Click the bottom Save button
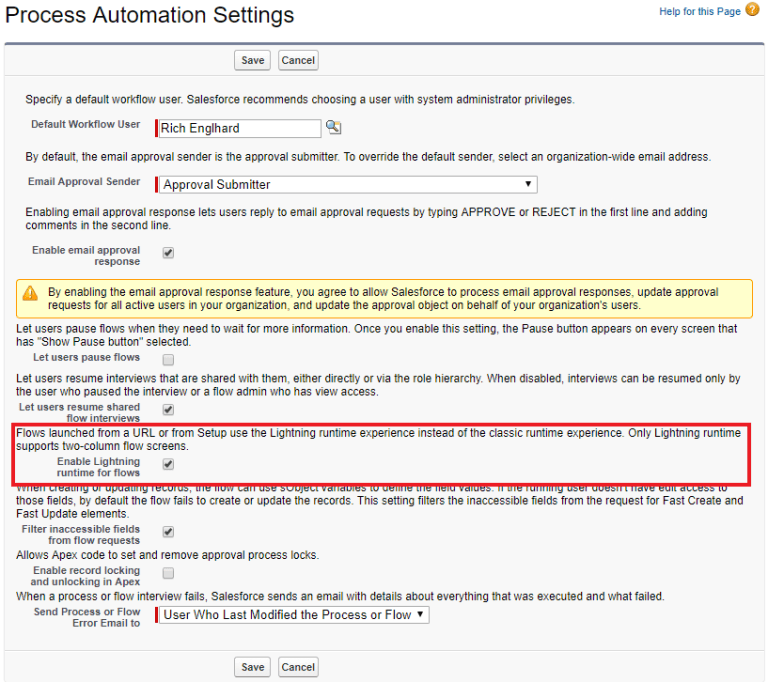Viewport: 768px width, 682px height. point(252,667)
